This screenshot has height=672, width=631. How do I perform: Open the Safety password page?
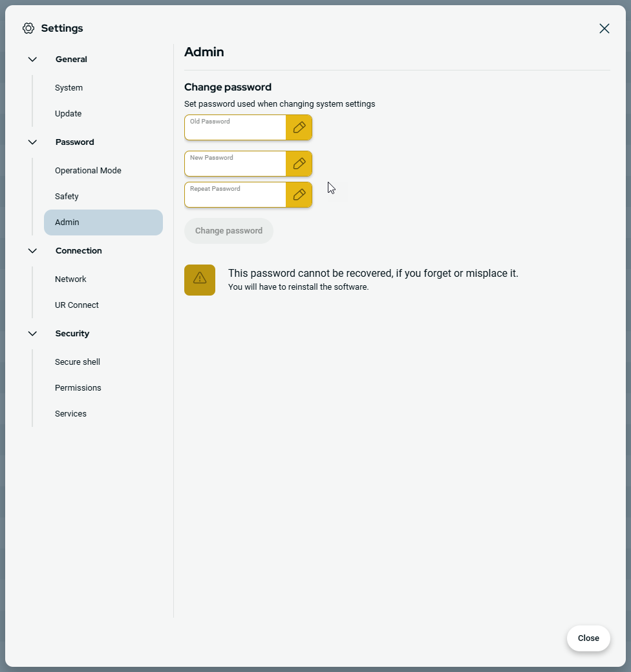coord(67,197)
